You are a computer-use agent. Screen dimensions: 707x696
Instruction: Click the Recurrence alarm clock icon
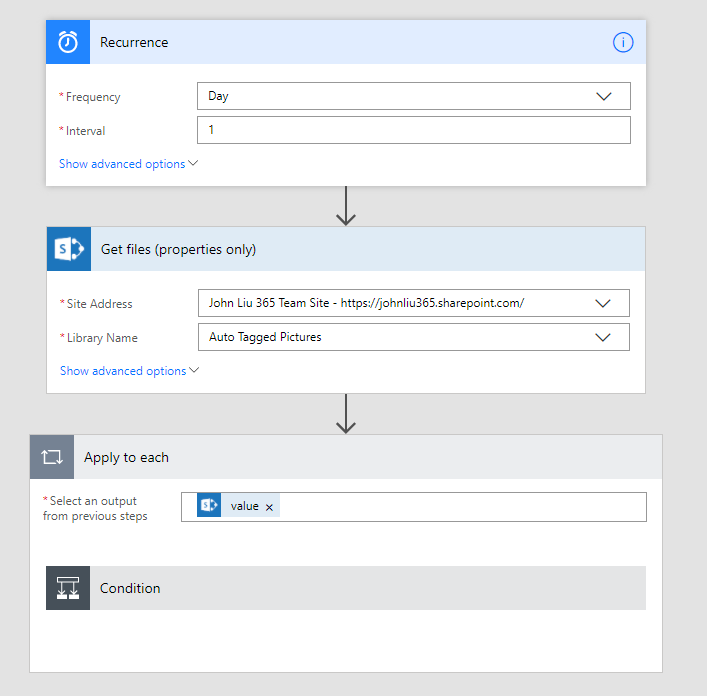tap(68, 43)
